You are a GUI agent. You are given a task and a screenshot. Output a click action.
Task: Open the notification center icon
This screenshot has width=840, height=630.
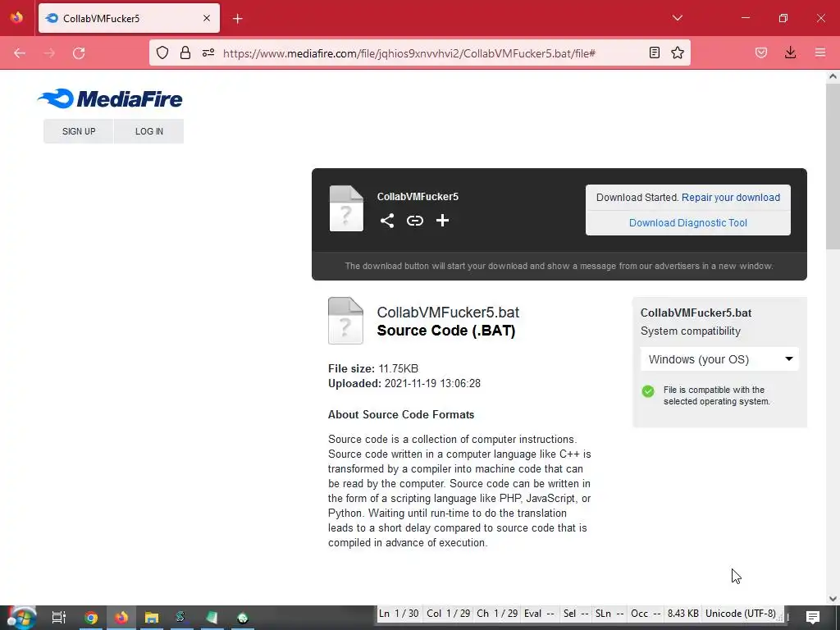[813, 618]
